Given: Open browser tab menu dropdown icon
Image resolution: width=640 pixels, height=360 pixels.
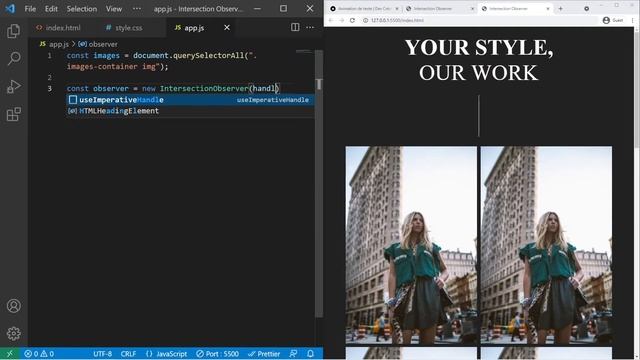Looking at the screenshot, I should 587,9.
